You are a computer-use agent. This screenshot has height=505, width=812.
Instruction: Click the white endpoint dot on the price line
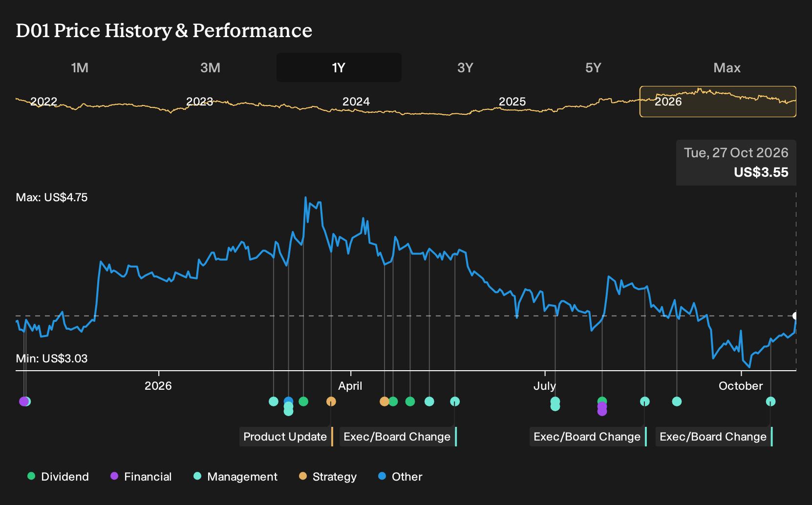tap(795, 316)
